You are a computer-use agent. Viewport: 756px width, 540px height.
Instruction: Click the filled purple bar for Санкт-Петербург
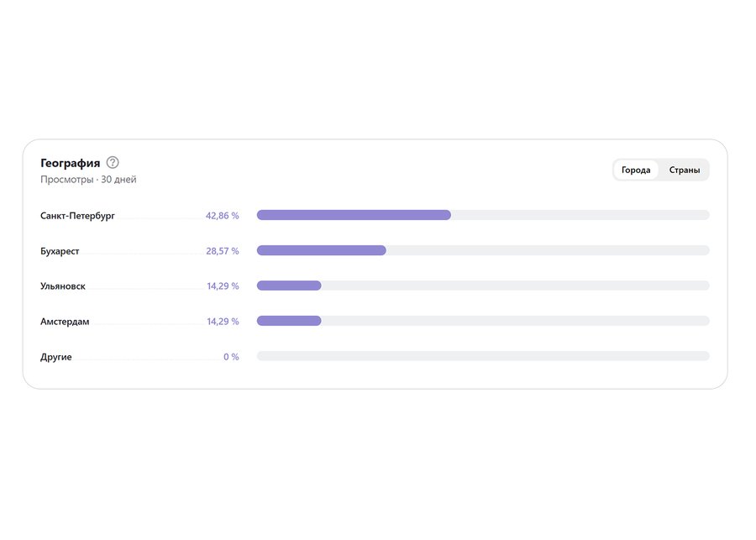354,215
